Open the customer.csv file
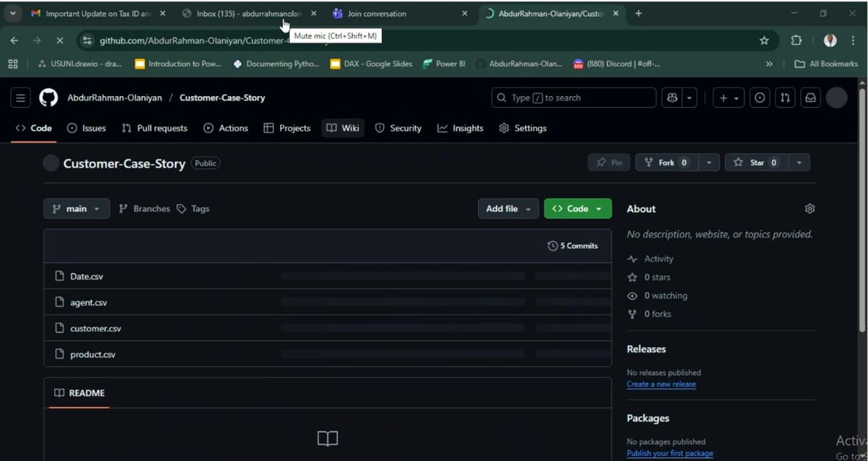This screenshot has height=461, width=868. tap(94, 328)
